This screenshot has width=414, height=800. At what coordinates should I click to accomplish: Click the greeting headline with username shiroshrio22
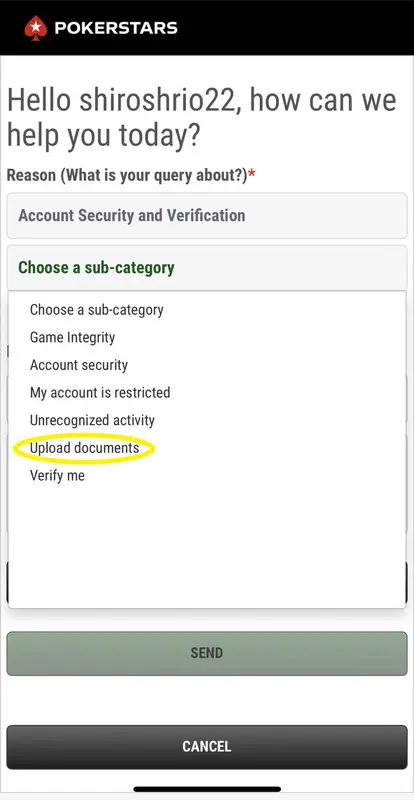[x=202, y=117]
